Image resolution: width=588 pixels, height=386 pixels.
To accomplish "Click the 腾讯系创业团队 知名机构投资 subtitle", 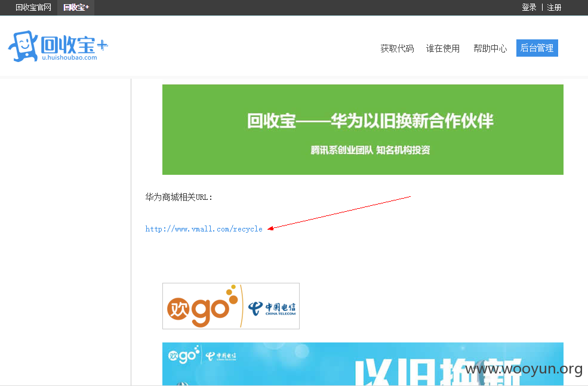I will 370,150.
